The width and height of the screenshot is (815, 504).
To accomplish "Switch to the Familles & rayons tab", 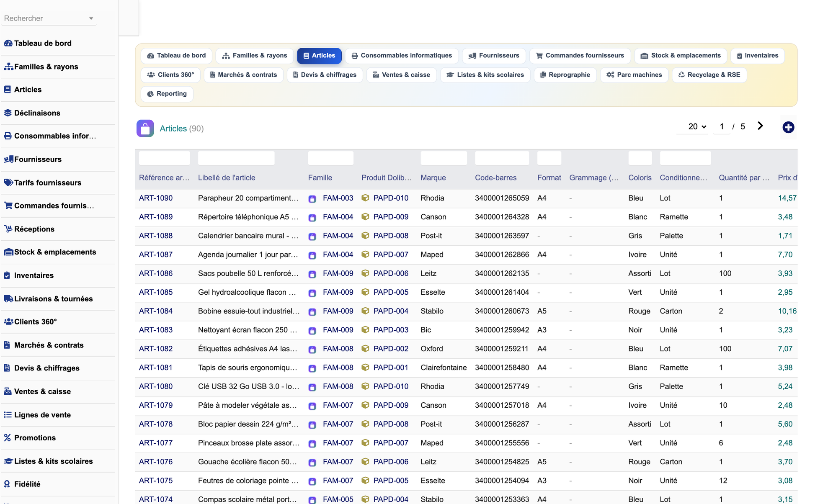I will tap(255, 56).
